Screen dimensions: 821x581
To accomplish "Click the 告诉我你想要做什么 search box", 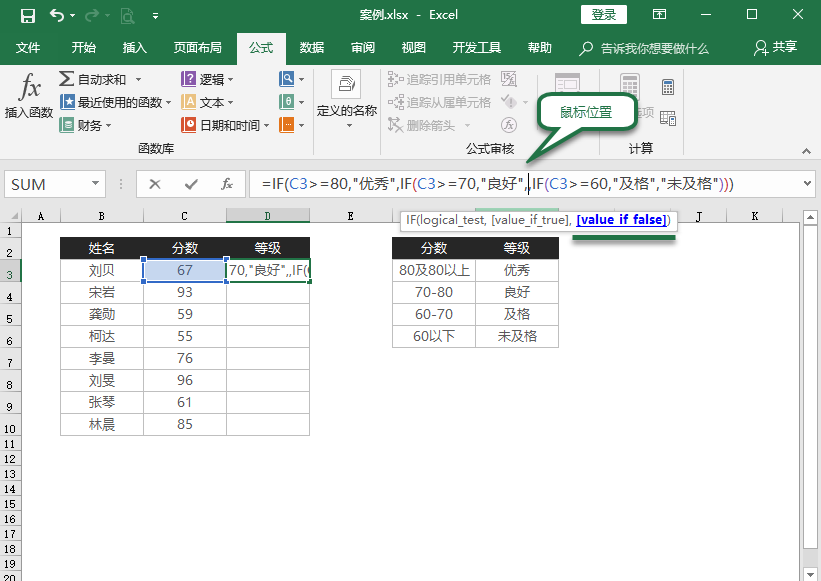I will (644, 49).
